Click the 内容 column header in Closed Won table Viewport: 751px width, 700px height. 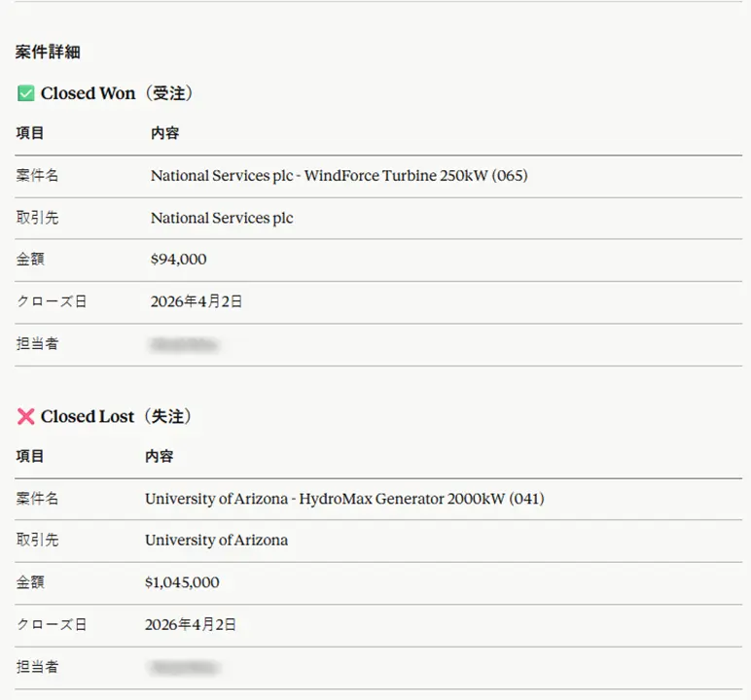click(x=164, y=133)
